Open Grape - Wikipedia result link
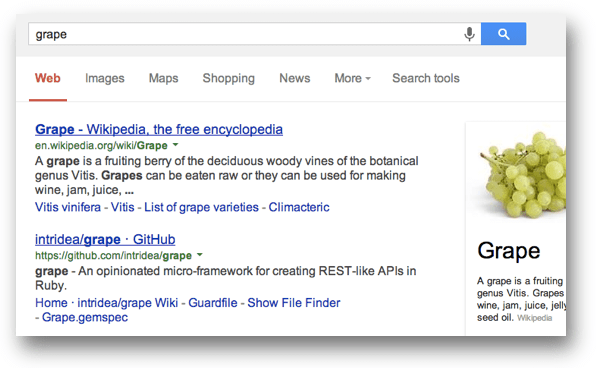Image resolution: width=596 pixels, height=368 pixels. coord(159,130)
